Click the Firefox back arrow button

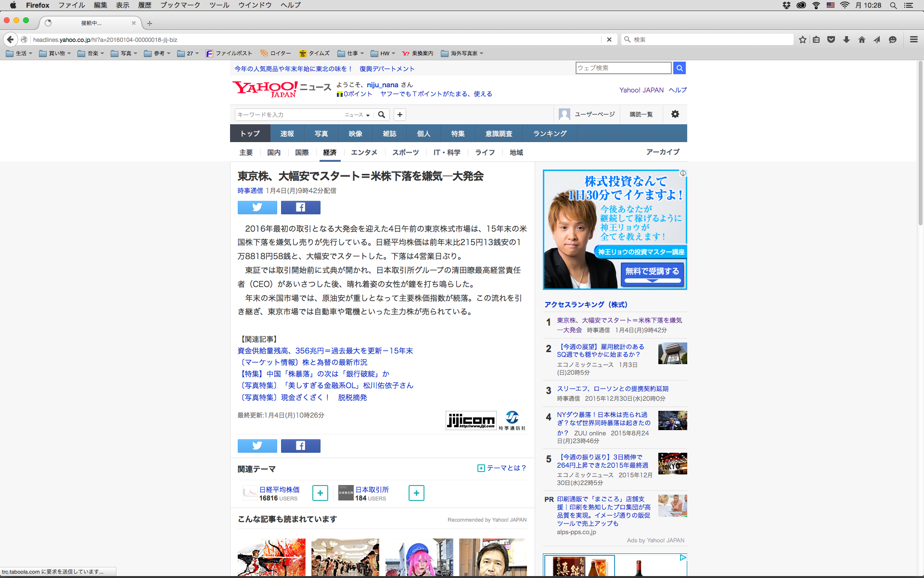click(x=10, y=39)
